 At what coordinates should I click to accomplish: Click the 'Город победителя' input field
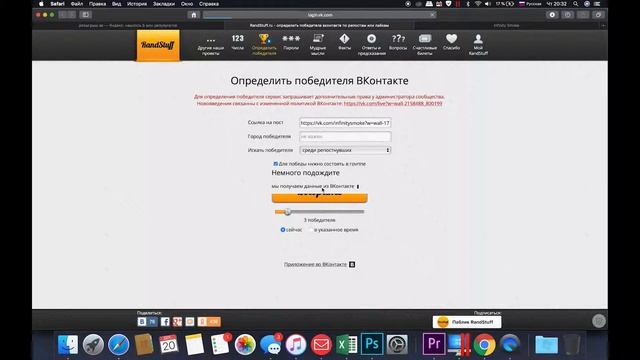(x=345, y=137)
